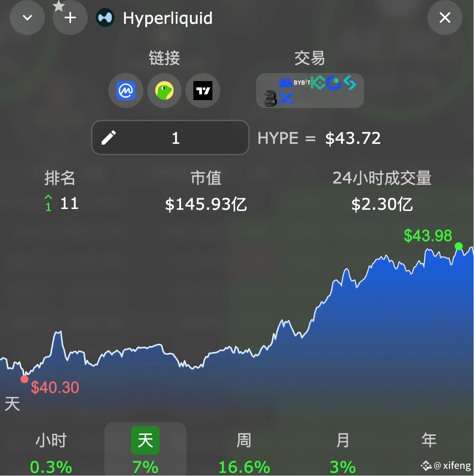
Task: Click the Hyperliquid logo icon
Action: point(105,17)
